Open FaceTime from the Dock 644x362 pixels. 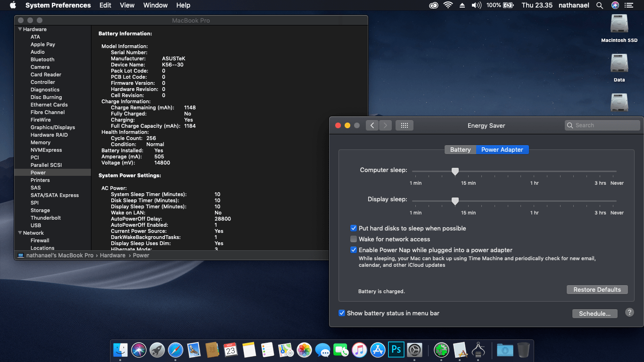(x=341, y=350)
